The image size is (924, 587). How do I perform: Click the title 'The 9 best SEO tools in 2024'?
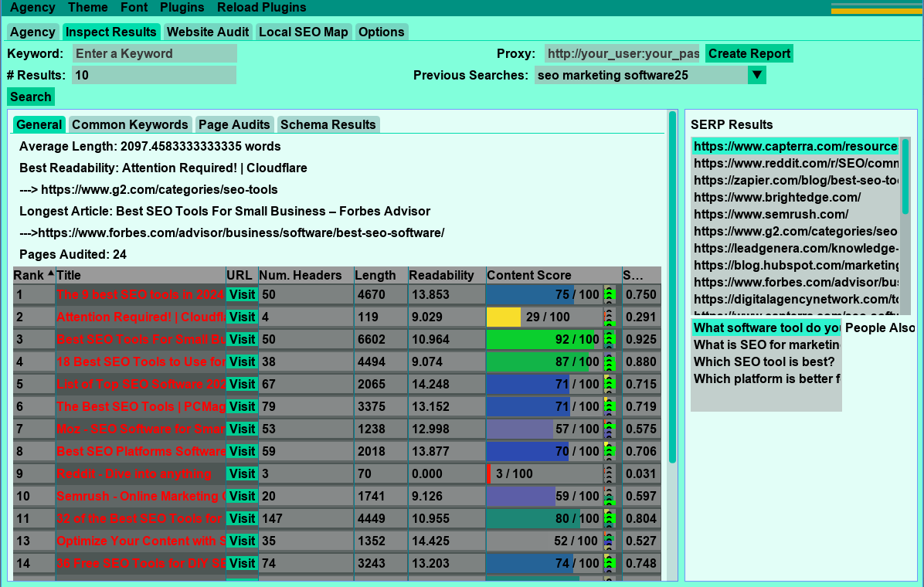pyautogui.click(x=141, y=295)
